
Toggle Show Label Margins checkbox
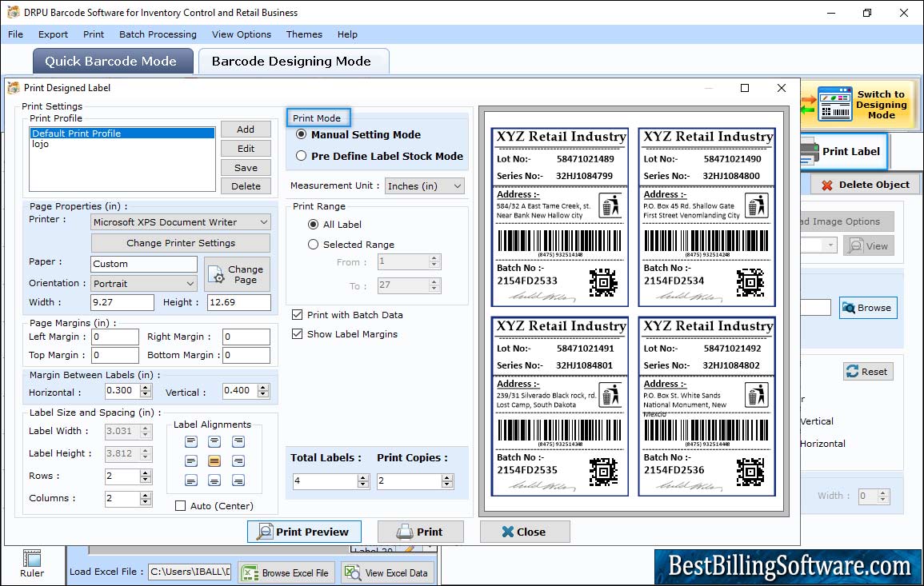(x=297, y=334)
